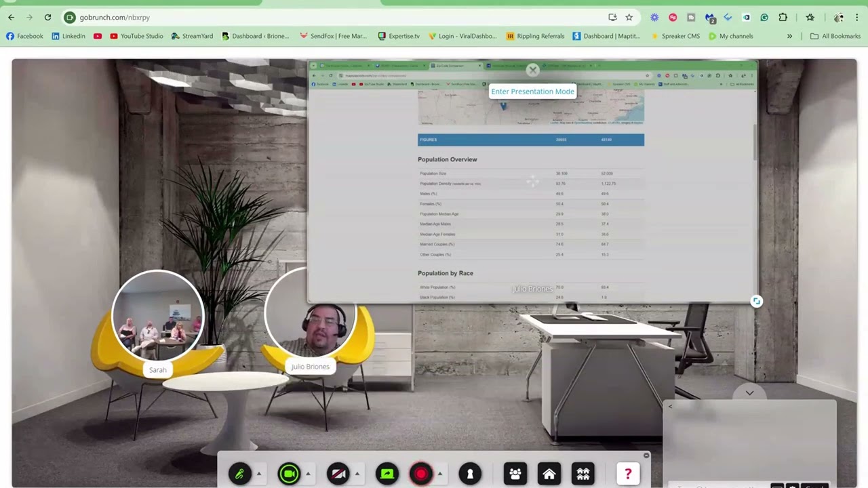Viewport: 868px width, 488px height.
Task: Open the All Bookmarks folder
Action: tap(835, 36)
